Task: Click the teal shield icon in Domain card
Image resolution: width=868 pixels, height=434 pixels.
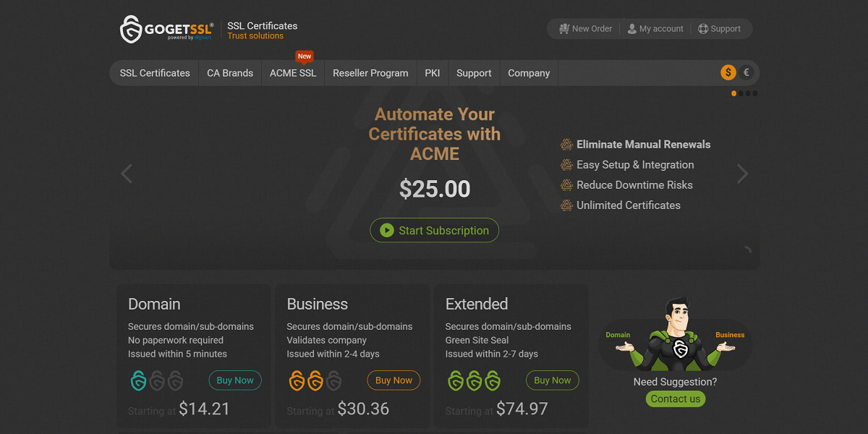Action: coord(137,380)
